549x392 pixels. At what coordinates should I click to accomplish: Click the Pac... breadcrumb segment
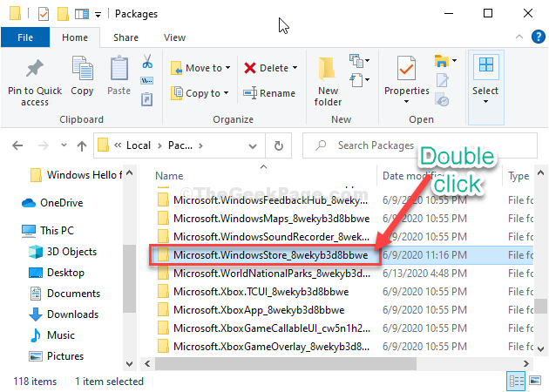point(180,145)
